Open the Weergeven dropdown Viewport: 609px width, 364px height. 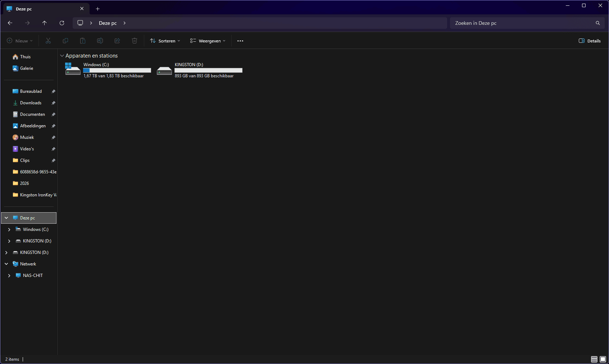[x=208, y=41]
